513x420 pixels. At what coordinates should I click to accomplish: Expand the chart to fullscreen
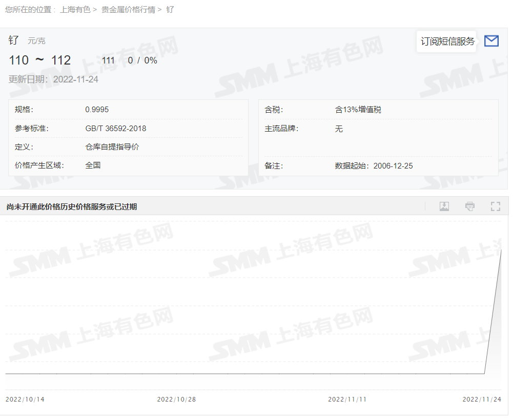(495, 206)
